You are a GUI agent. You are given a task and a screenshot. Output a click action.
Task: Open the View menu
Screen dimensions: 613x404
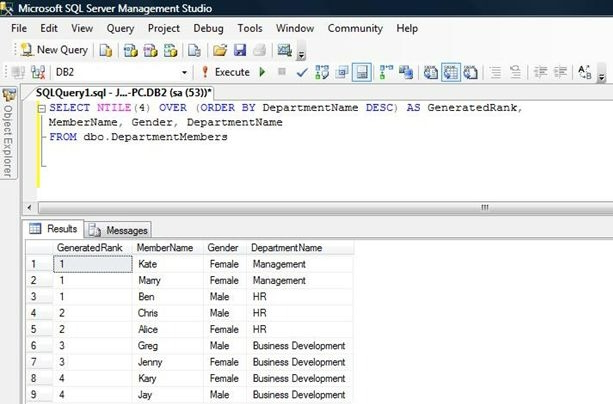click(82, 28)
